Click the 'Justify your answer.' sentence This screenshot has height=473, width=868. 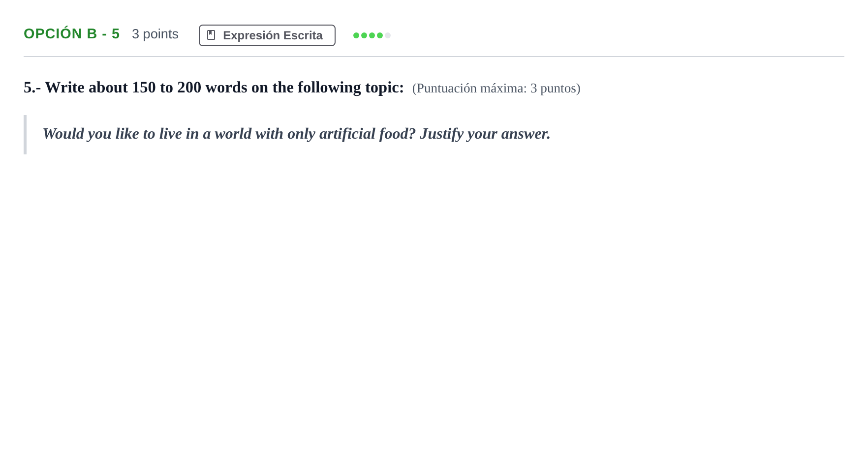tap(485, 134)
